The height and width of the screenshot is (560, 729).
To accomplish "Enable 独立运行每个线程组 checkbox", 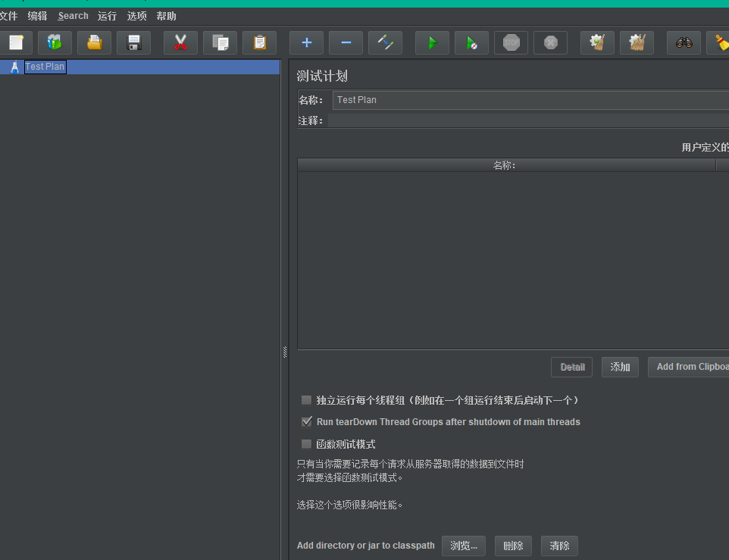I will click(x=306, y=400).
